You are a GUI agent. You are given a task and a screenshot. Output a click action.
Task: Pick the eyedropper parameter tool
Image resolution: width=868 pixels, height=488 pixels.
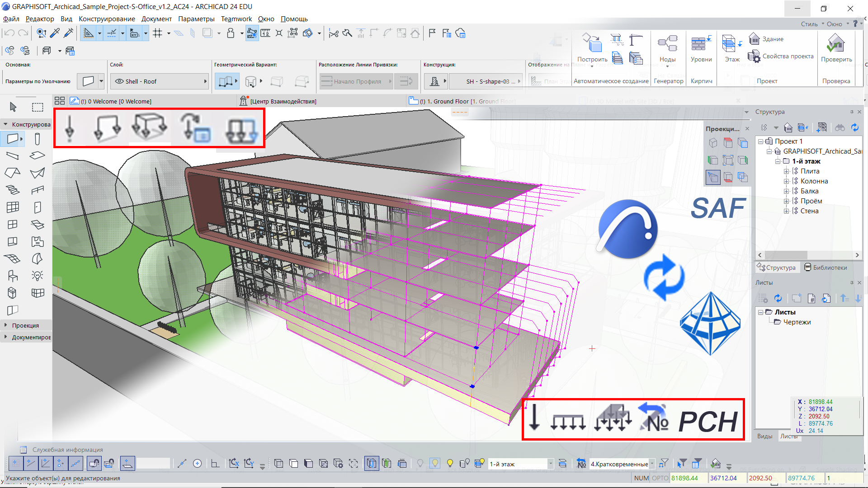pyautogui.click(x=55, y=33)
